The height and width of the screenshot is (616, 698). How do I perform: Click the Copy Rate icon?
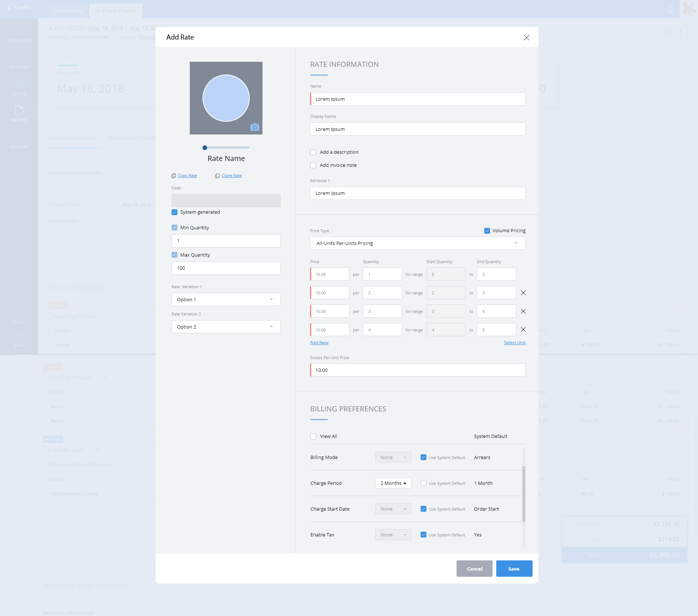click(x=174, y=176)
